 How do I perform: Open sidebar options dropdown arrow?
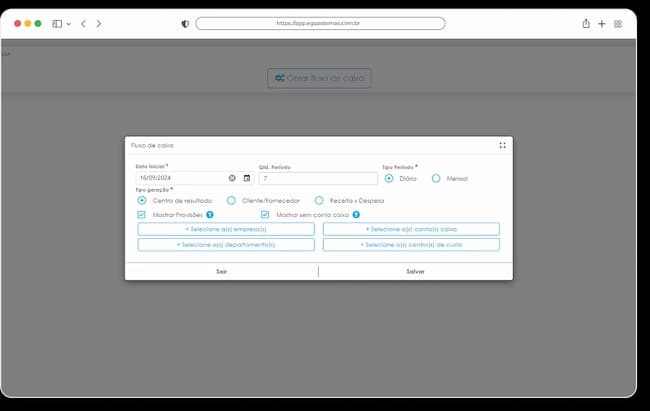(x=69, y=24)
